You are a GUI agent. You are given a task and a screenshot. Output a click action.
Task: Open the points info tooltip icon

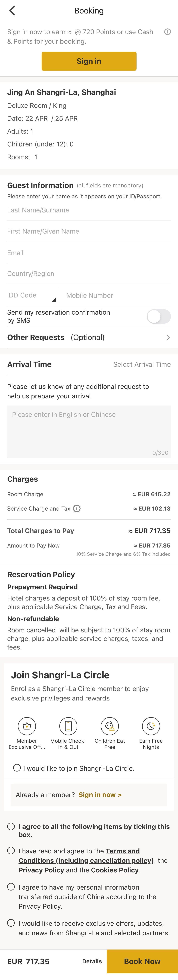(167, 32)
